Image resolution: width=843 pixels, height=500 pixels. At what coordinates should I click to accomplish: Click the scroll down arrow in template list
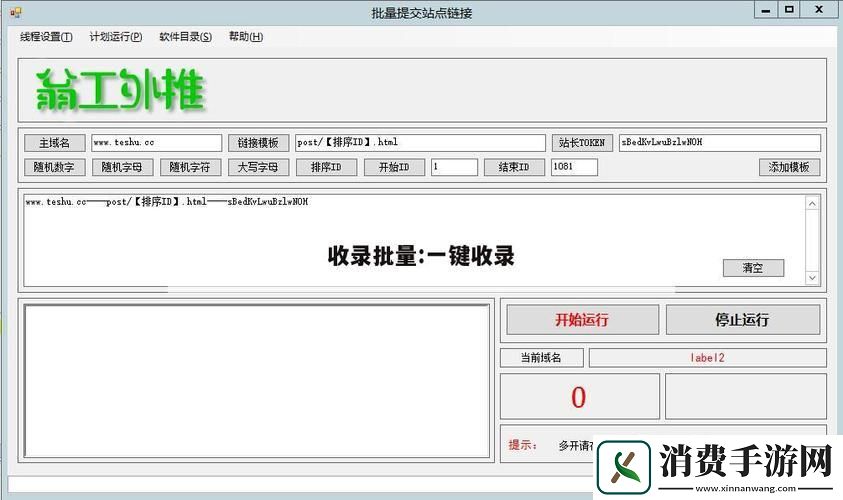[812, 278]
